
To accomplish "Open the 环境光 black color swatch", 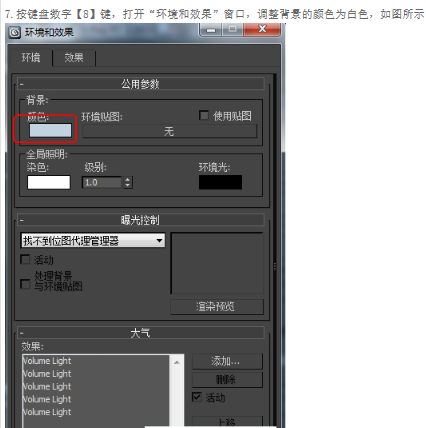I will [x=220, y=182].
